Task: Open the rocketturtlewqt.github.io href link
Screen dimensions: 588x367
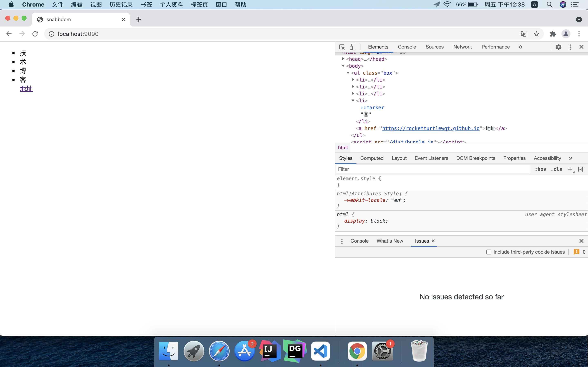Action: [431, 128]
